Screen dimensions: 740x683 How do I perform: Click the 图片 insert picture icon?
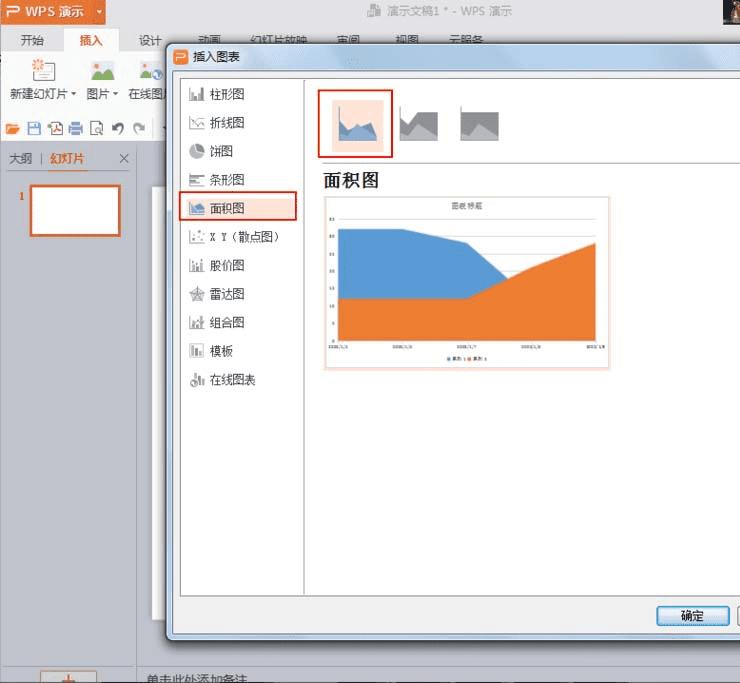[102, 71]
